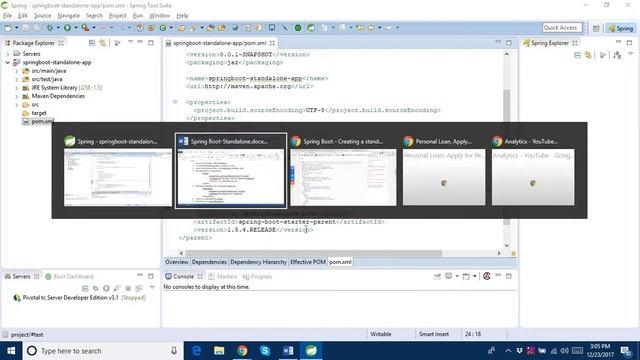
Task: Click the New wizard toolbar icon
Action: (8, 28)
